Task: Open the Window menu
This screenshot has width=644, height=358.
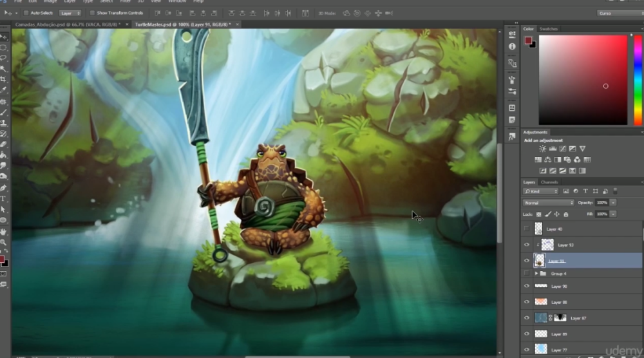Action: (177, 2)
